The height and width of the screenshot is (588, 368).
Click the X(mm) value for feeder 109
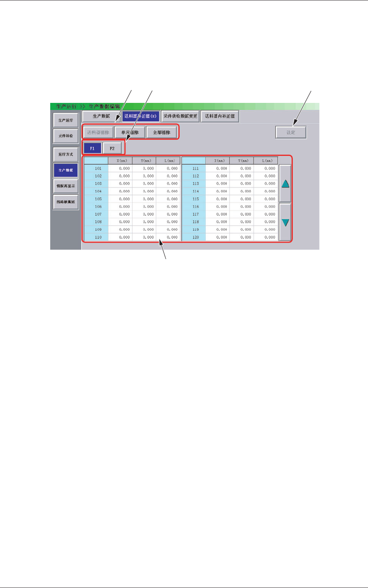click(120, 230)
